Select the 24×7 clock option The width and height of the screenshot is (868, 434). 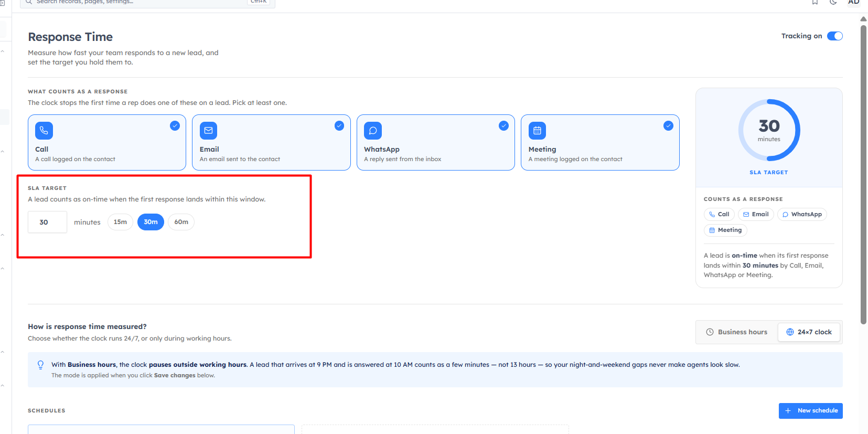pos(809,332)
